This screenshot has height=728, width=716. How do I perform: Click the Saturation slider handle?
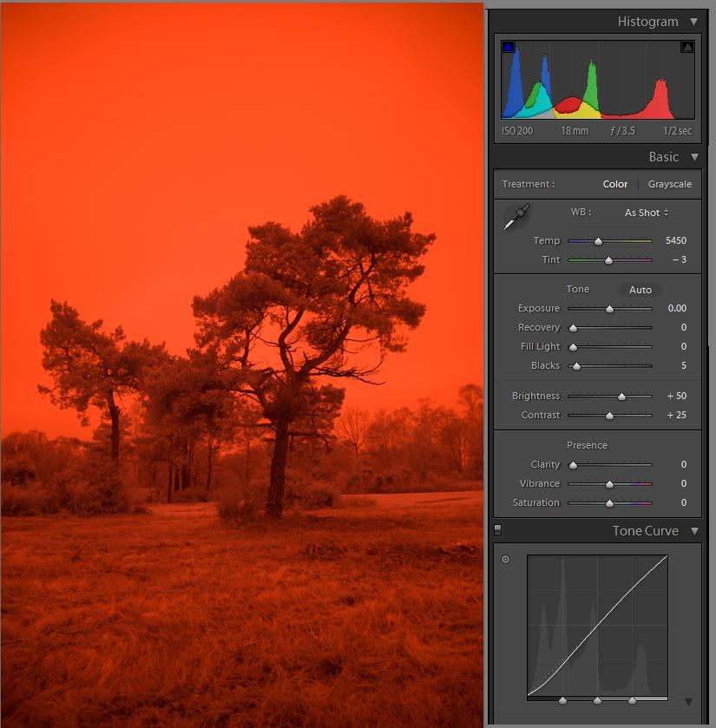click(609, 503)
